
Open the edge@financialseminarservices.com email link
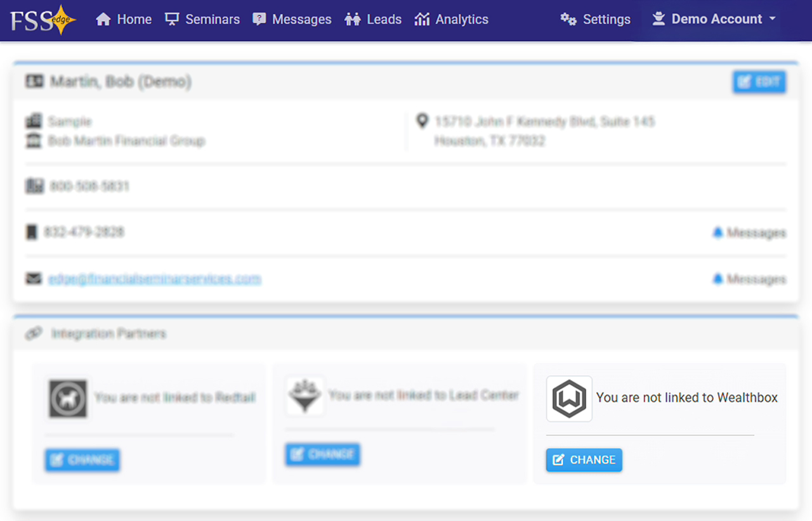[154, 279]
